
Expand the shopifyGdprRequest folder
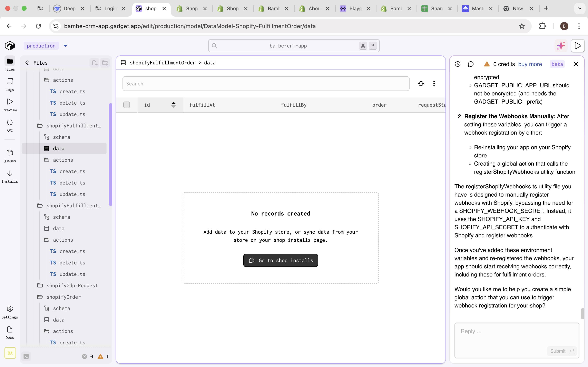click(x=72, y=285)
